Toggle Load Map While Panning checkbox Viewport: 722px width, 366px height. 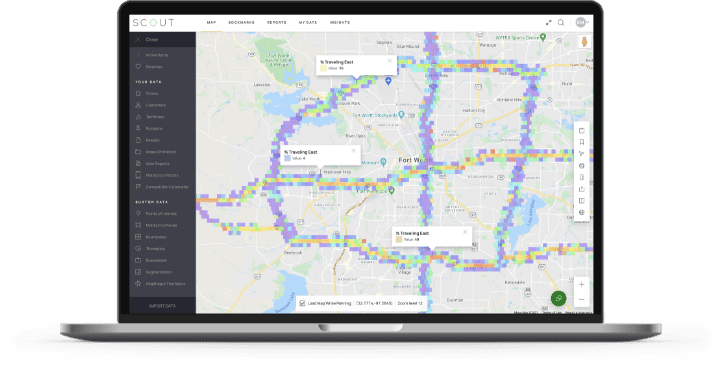tap(302, 303)
